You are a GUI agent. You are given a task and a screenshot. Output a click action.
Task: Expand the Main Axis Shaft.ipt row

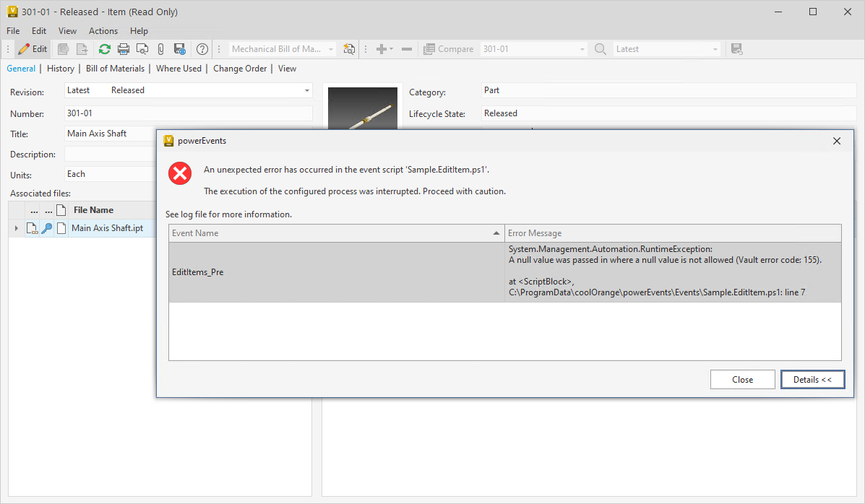pyautogui.click(x=16, y=227)
